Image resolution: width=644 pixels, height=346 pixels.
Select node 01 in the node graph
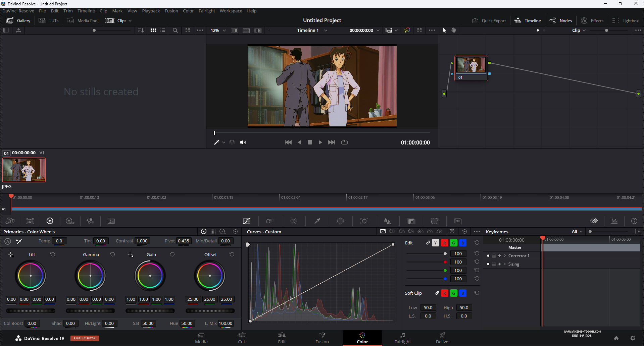[471, 68]
